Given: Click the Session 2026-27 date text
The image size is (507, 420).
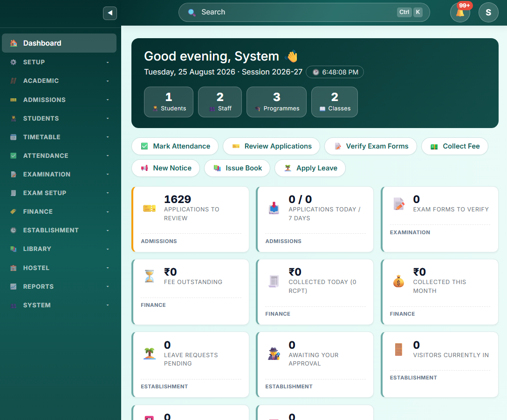Looking at the screenshot, I should [x=272, y=72].
